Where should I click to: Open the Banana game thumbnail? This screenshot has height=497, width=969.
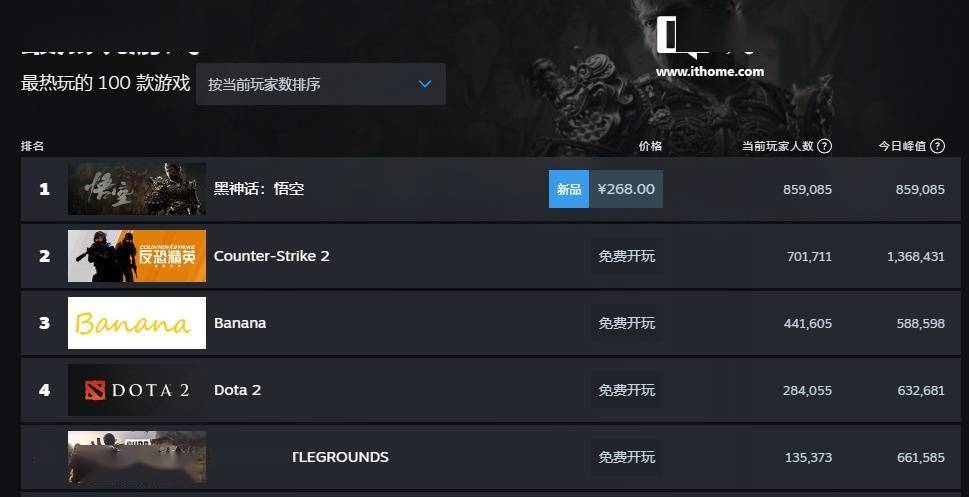tap(137, 323)
